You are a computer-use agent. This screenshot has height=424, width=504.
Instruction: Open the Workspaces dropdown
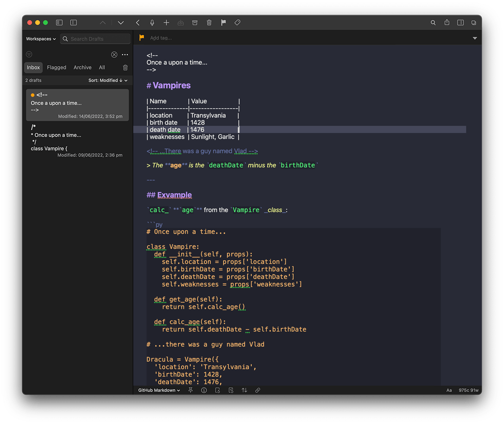pyautogui.click(x=40, y=39)
